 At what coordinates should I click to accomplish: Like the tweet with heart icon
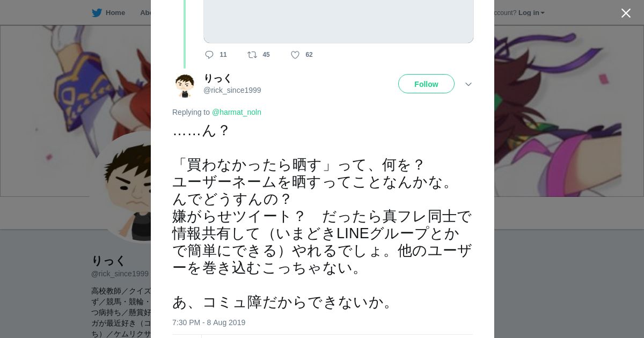coord(295,55)
